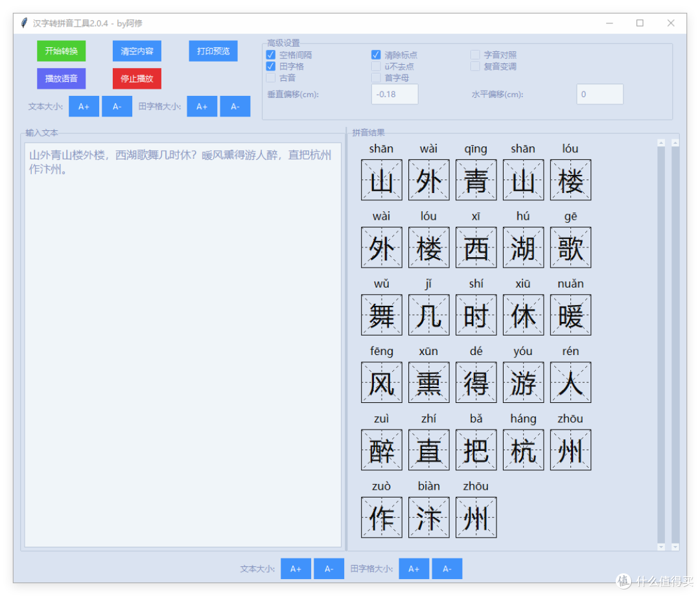The width and height of the screenshot is (700, 596).
Task: Stop playback using the red 停止播放 button
Action: 137,78
